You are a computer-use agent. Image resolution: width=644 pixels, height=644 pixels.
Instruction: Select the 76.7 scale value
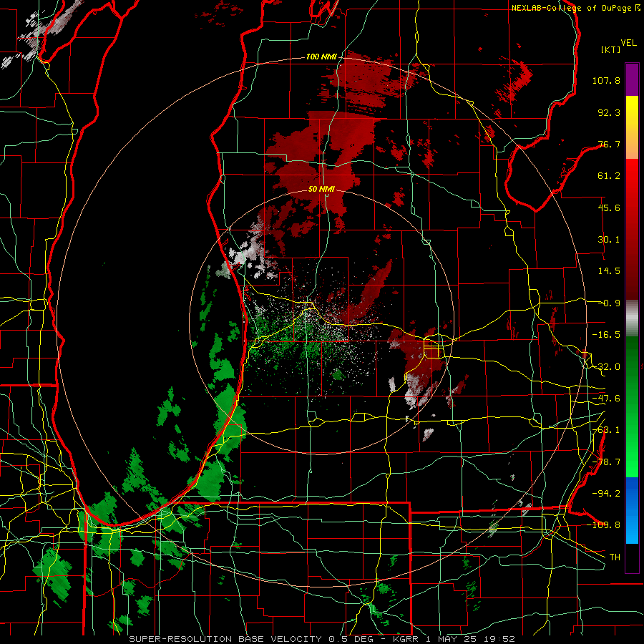coord(609,144)
